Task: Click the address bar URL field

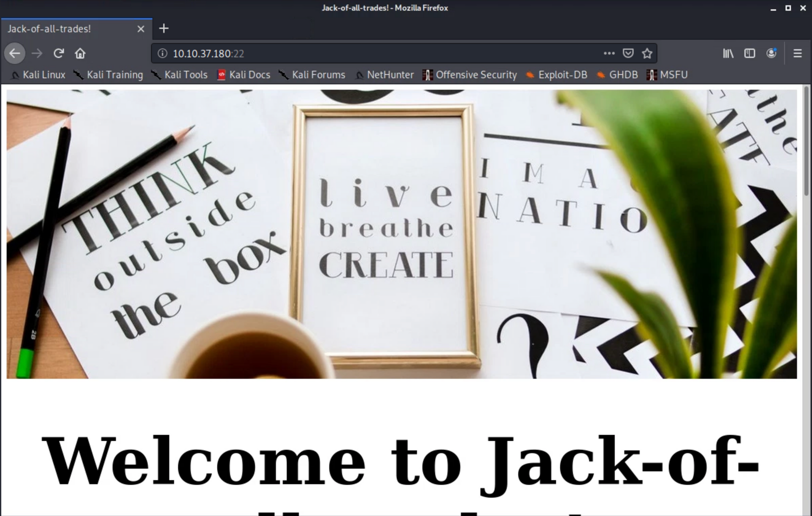Action: (x=365, y=53)
